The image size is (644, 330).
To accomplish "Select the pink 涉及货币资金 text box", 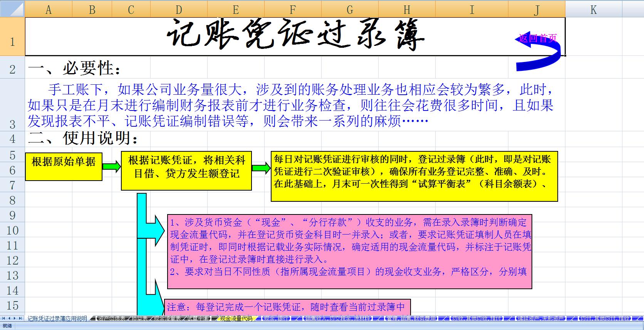I will [x=350, y=251].
